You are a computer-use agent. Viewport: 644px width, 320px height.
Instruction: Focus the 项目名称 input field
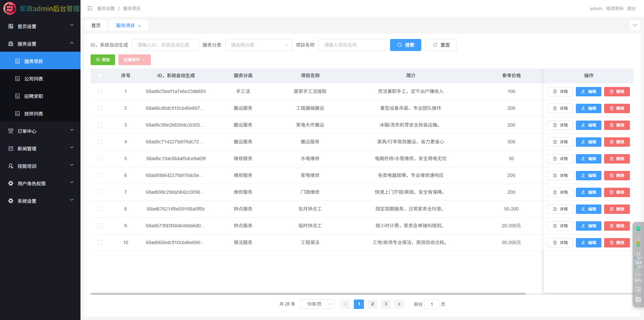(x=352, y=45)
